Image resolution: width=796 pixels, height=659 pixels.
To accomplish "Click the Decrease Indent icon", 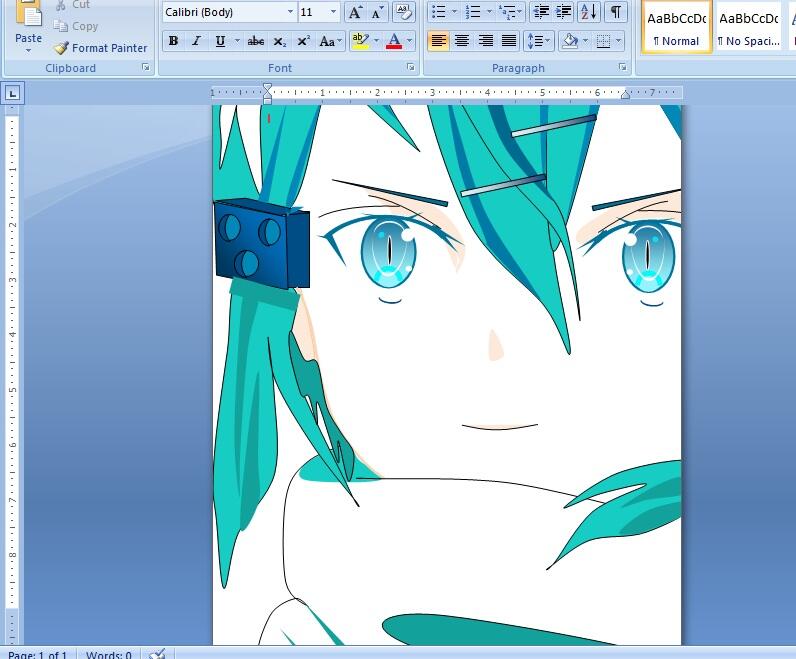I will [541, 12].
